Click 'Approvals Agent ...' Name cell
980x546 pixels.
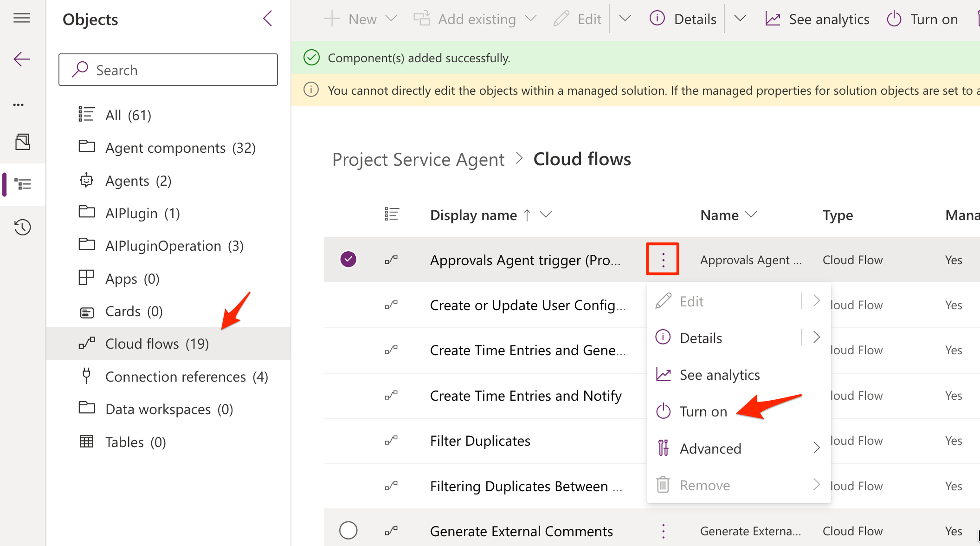click(x=751, y=260)
